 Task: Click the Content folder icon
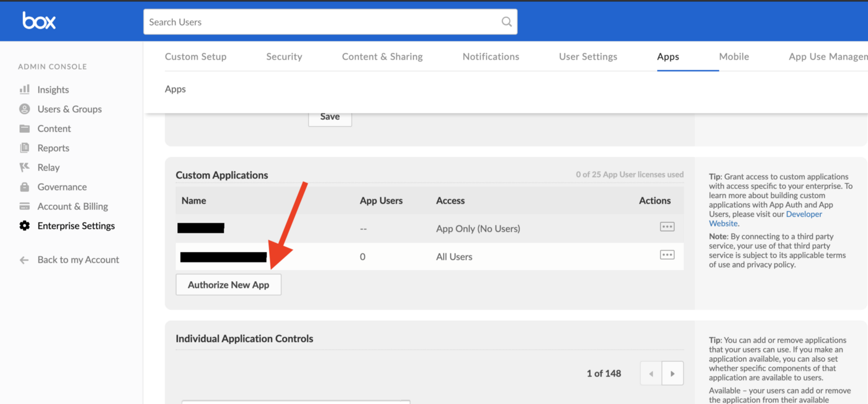(25, 128)
